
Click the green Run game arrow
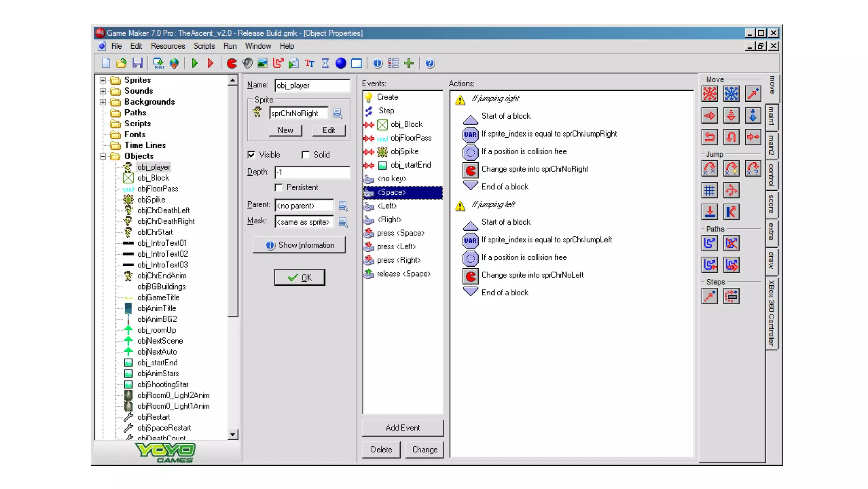pos(195,63)
